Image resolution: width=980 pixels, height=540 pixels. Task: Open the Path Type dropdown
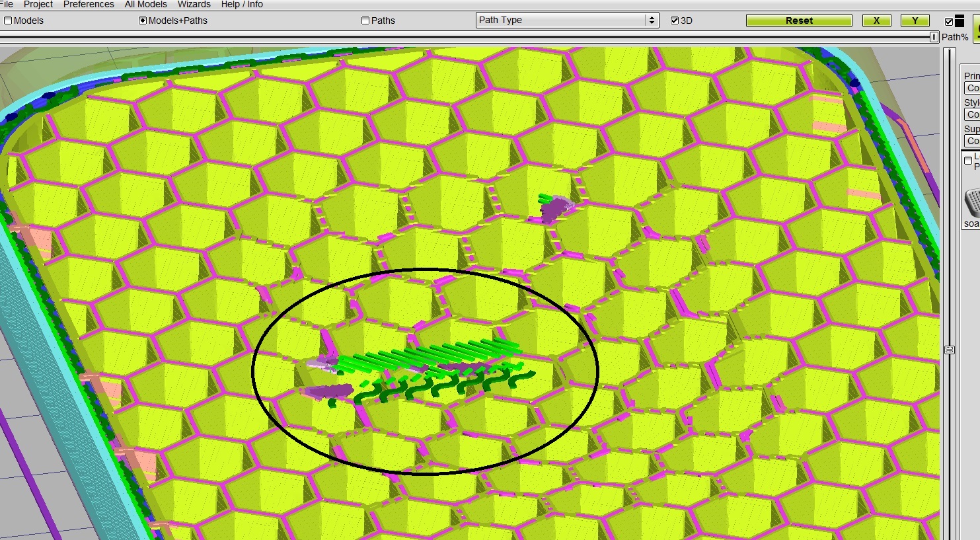pos(568,20)
